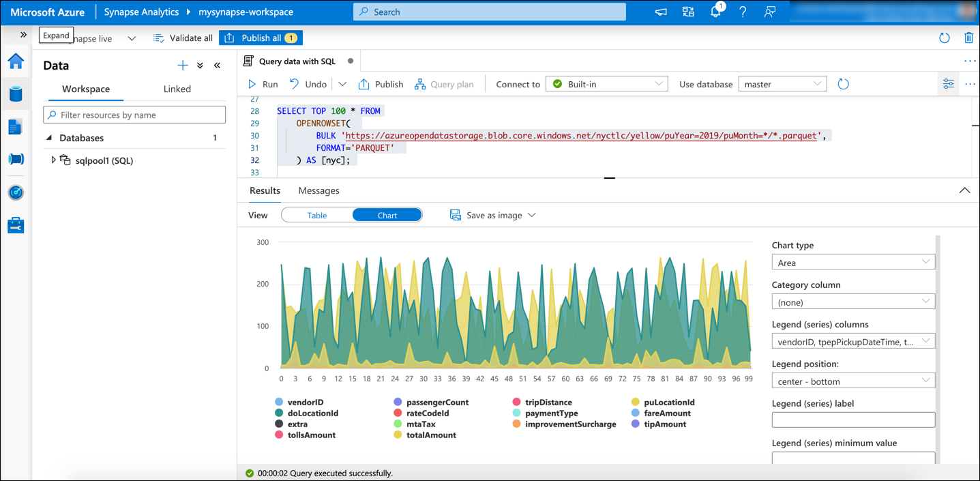The image size is (980, 481).
Task: Open the directory switcher icon in the header
Action: 688,12
